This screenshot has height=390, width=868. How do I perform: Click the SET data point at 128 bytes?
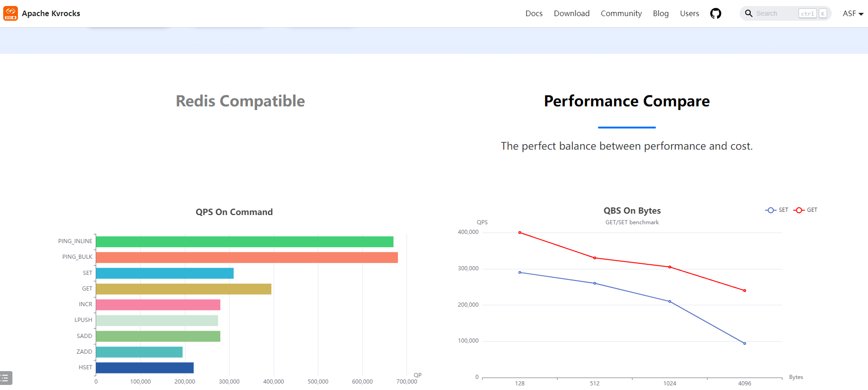click(520, 273)
